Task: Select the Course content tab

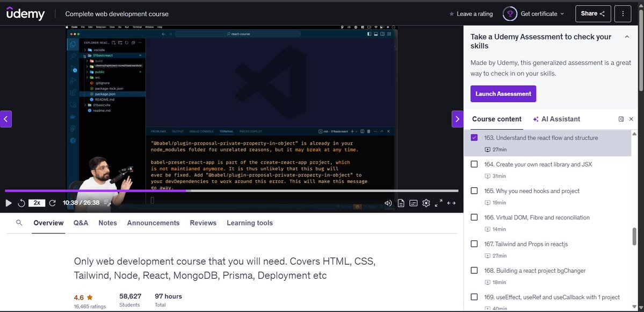Action: coord(496,119)
